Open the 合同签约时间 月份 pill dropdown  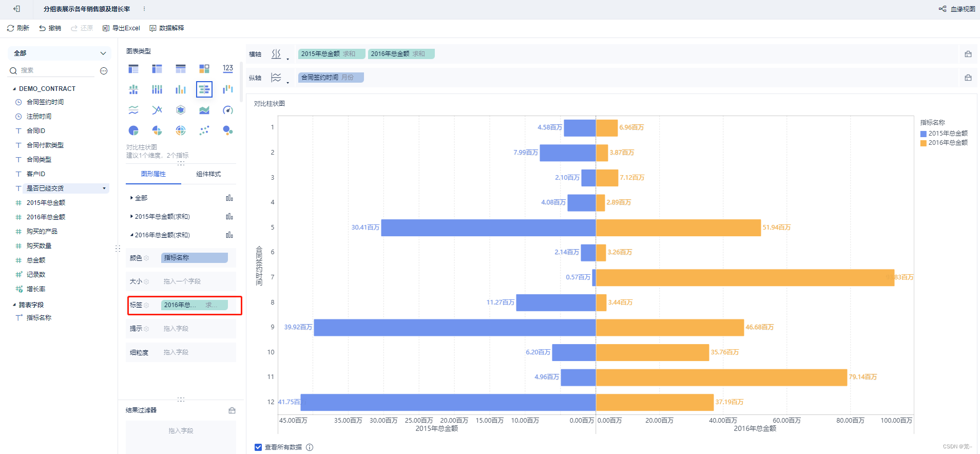coord(331,78)
